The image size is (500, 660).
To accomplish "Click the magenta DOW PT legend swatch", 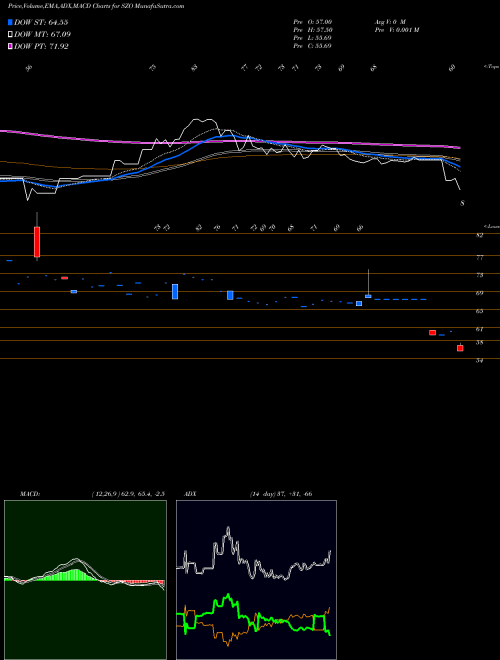I will 10,46.
